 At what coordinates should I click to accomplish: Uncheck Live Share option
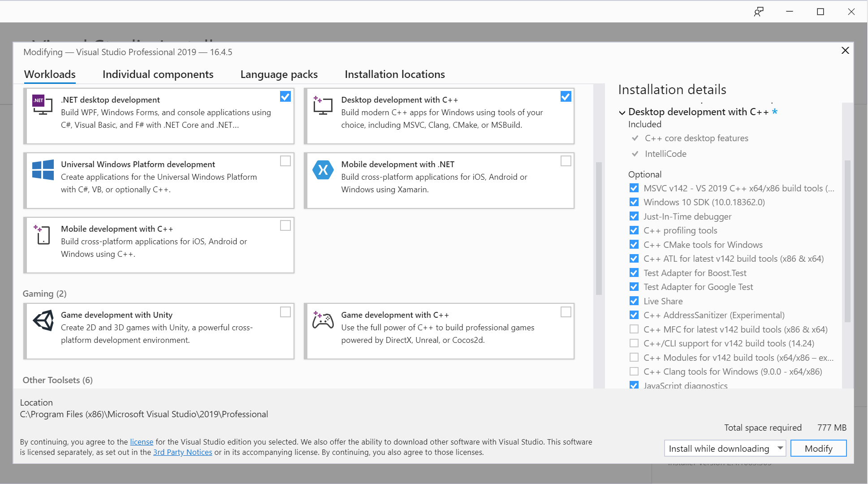634,301
